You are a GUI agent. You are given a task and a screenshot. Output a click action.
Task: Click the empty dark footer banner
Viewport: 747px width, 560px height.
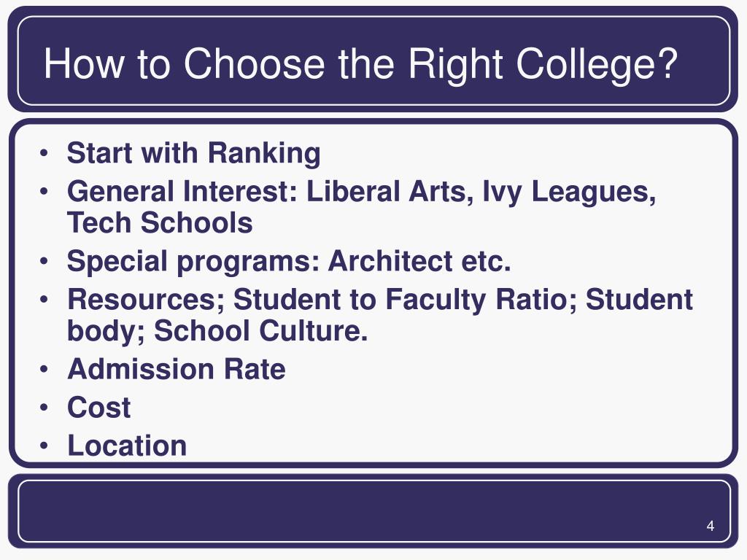tap(373, 511)
